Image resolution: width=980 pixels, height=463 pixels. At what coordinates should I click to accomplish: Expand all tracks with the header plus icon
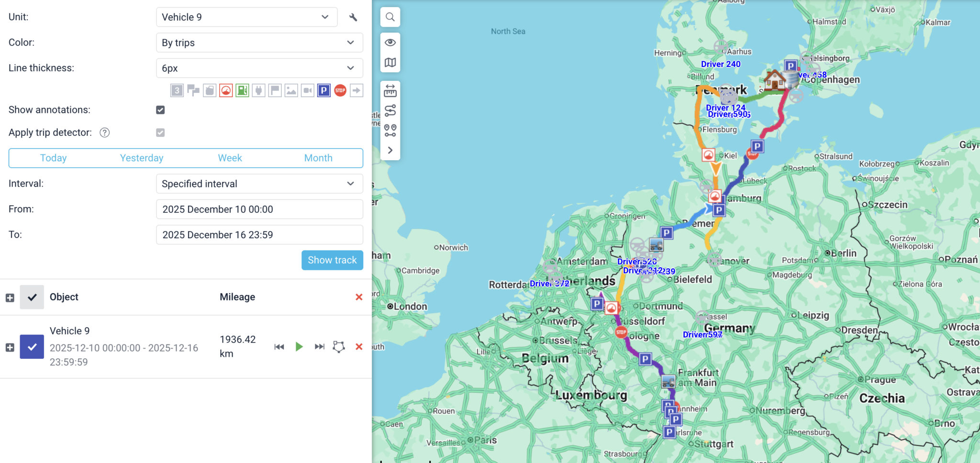[x=10, y=298]
